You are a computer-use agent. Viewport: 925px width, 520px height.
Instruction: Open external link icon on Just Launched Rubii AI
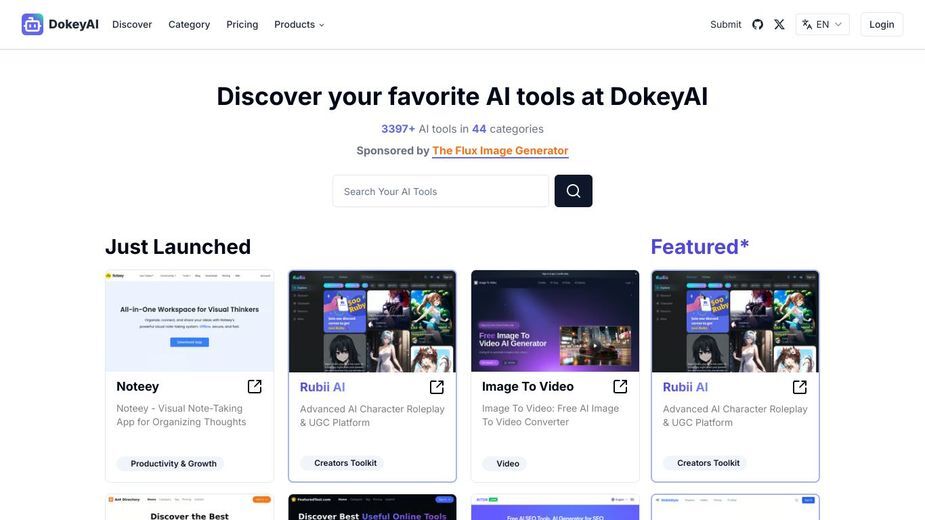pyautogui.click(x=437, y=387)
